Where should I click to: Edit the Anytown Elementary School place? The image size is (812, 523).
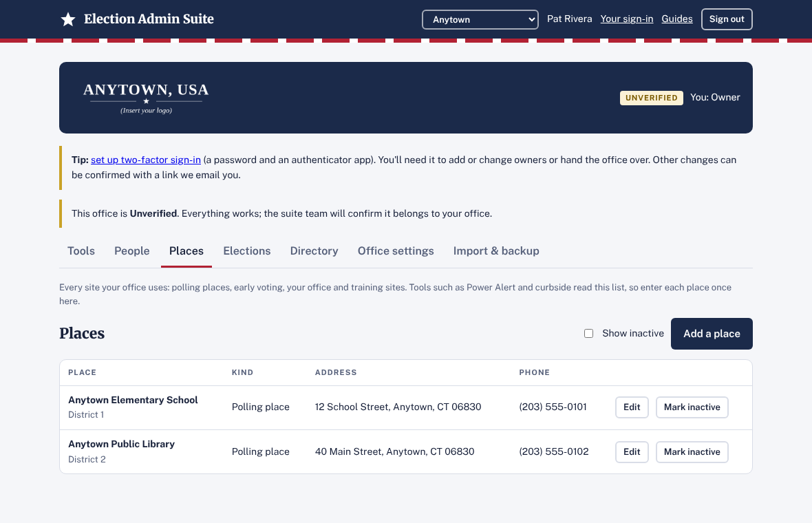632,407
